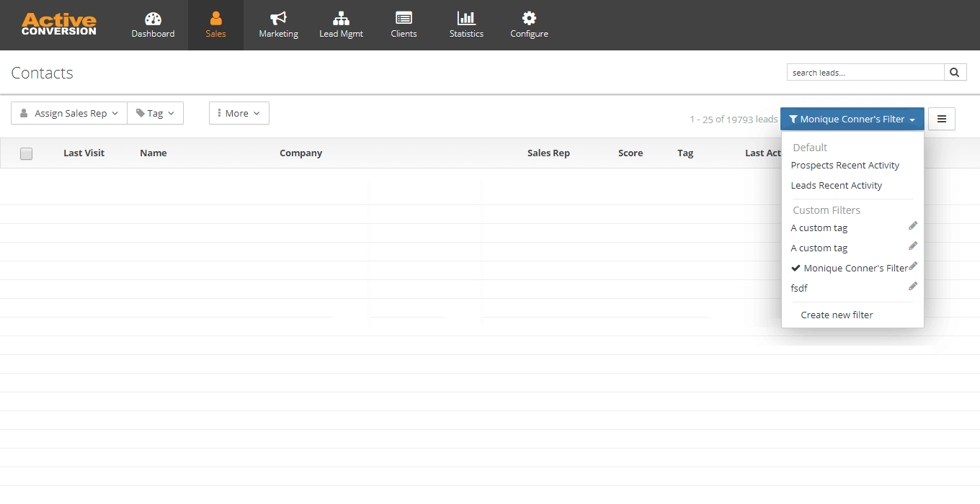Click the ActiveConversion logo
The height and width of the screenshot is (504, 980).
point(58,24)
